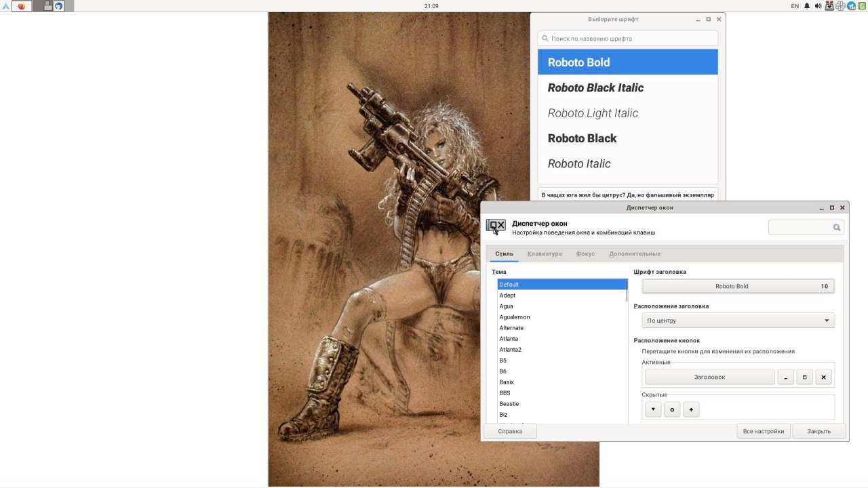Select the Atlanta theme
This screenshot has height=488, width=868.
pyautogui.click(x=561, y=339)
